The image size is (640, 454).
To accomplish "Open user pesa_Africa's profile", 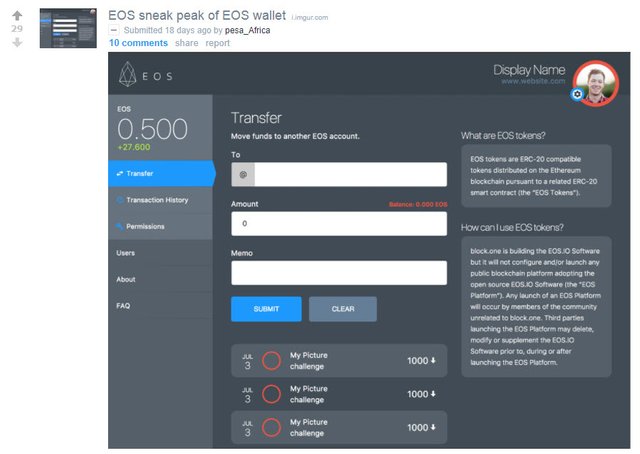I will click(247, 30).
